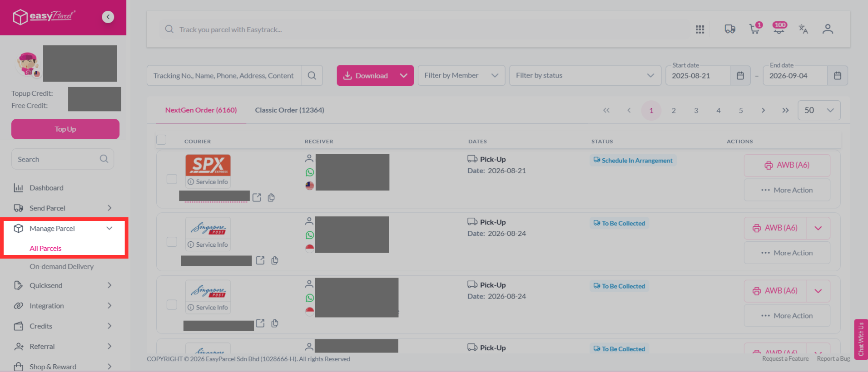Click the SPX Express courier logo
The image size is (868, 372).
[x=208, y=165]
